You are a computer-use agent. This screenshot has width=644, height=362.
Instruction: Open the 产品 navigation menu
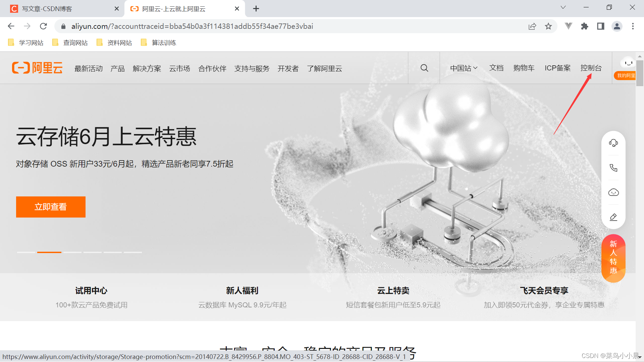click(x=117, y=69)
